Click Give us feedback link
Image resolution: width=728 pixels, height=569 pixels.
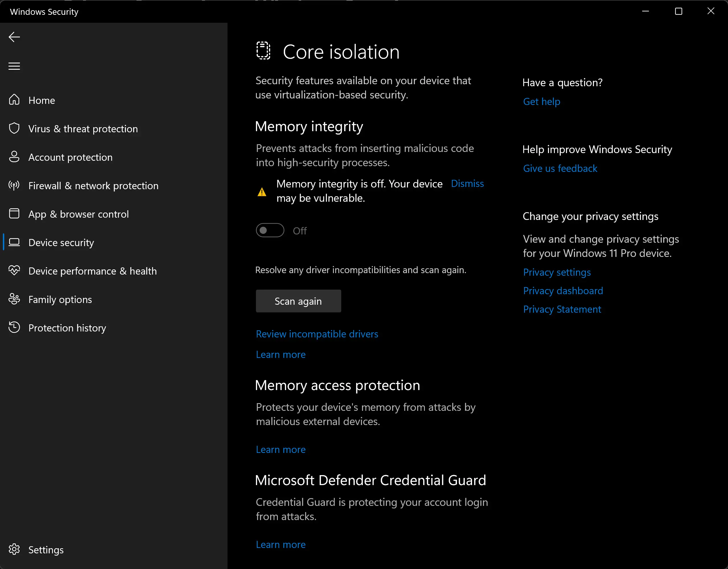(x=560, y=168)
